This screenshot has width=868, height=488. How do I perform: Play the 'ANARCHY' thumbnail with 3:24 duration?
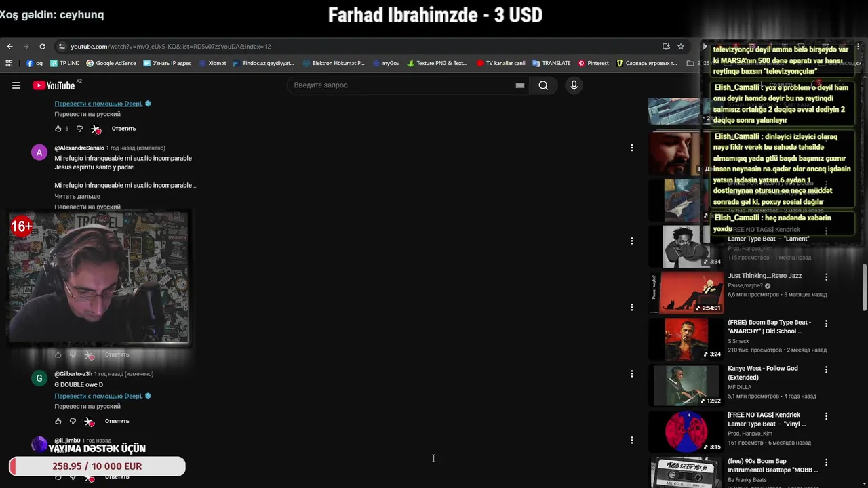[x=686, y=339]
